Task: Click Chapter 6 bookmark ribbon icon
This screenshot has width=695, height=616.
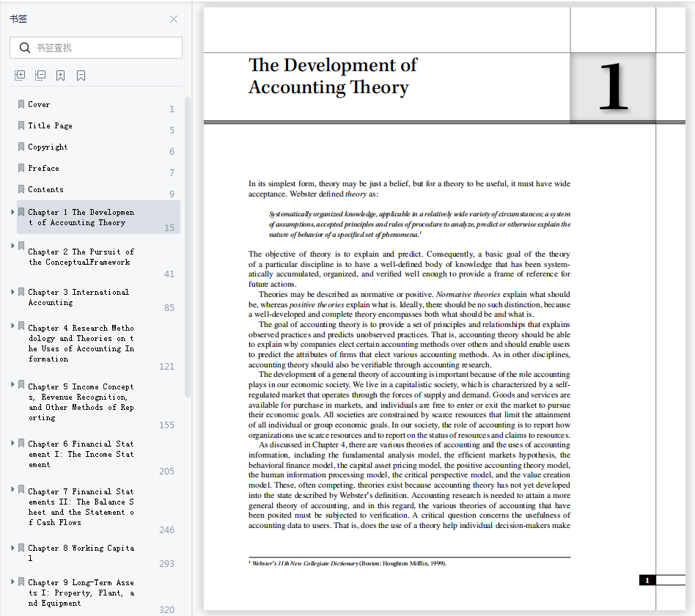Action: (x=21, y=443)
